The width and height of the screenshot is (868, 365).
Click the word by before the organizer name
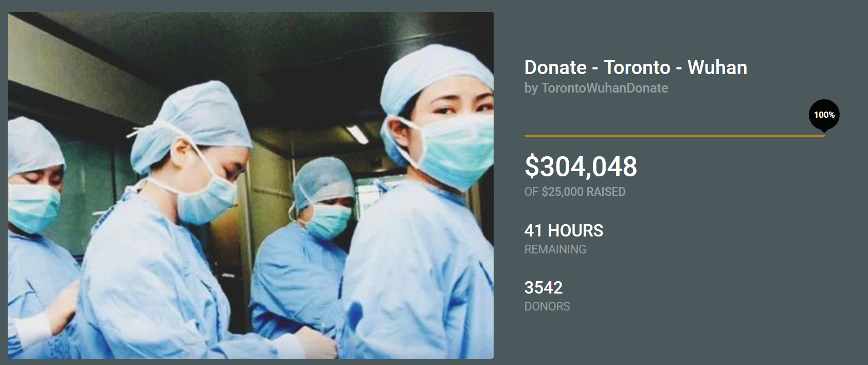[531, 88]
